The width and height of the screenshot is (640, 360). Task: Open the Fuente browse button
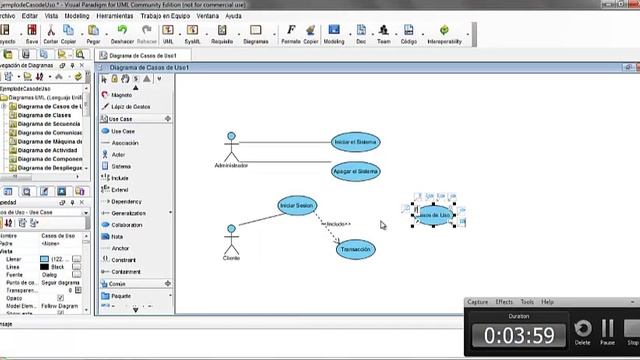[76, 275]
